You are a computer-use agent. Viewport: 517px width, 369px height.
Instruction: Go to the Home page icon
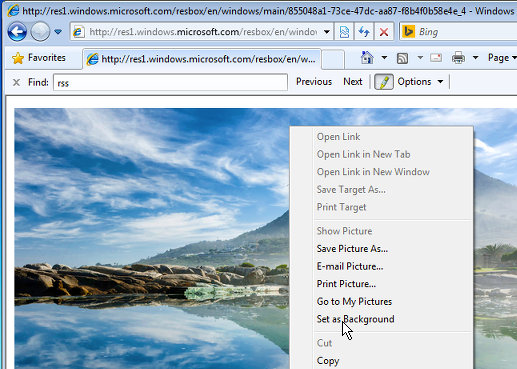(367, 58)
